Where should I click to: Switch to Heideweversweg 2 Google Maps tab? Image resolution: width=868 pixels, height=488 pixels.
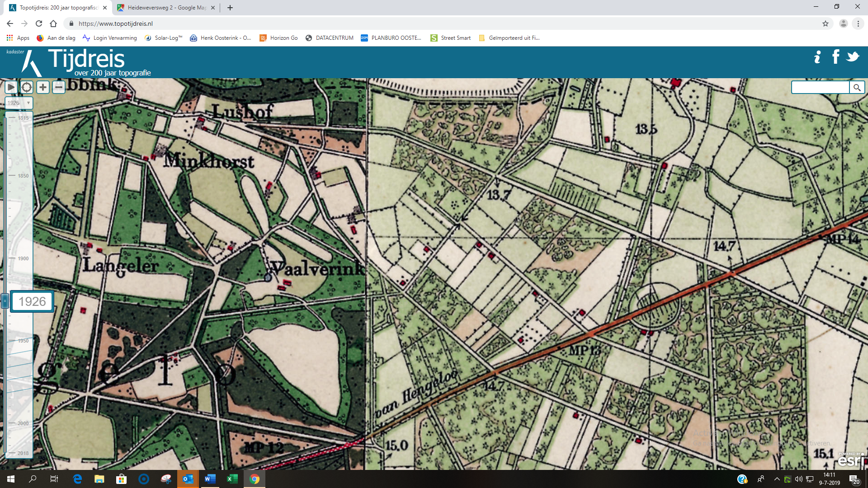point(166,8)
